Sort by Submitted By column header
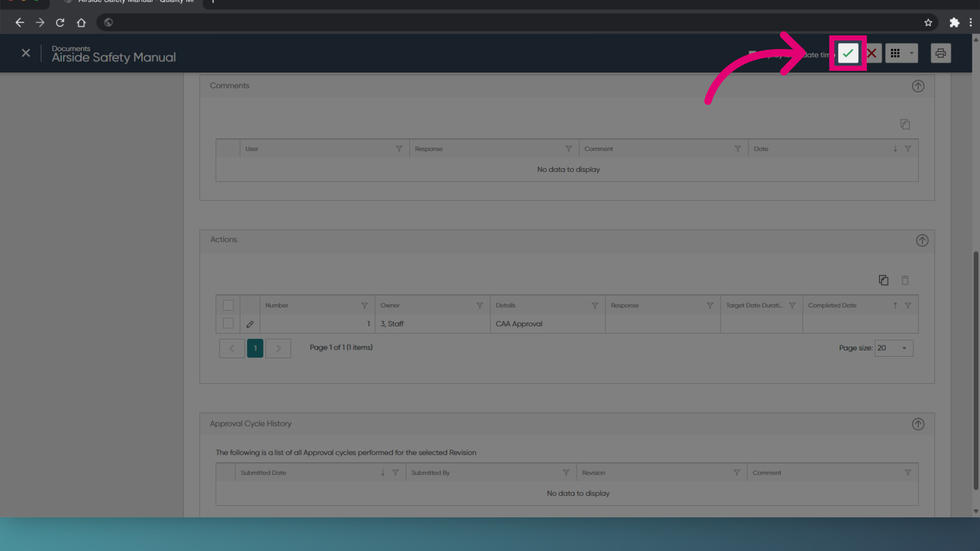 pyautogui.click(x=430, y=472)
